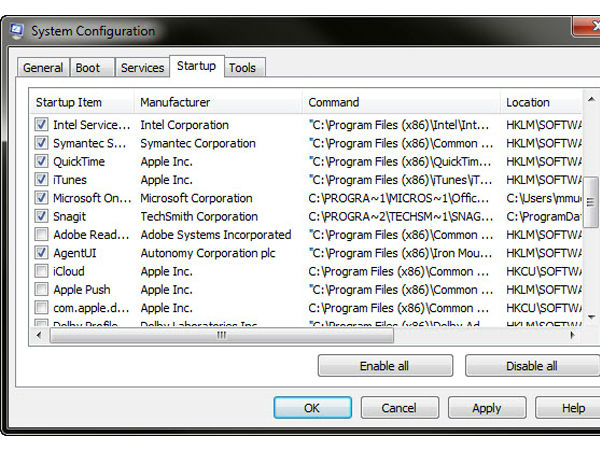This screenshot has height=450, width=600.
Task: Toggle the iTunes startup checkbox
Action: point(41,180)
